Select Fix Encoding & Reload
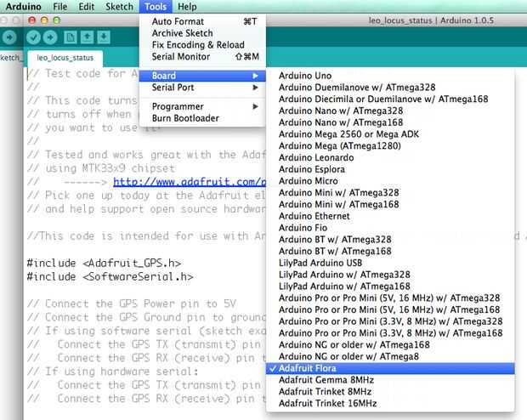This screenshot has width=527, height=420. 202,45
